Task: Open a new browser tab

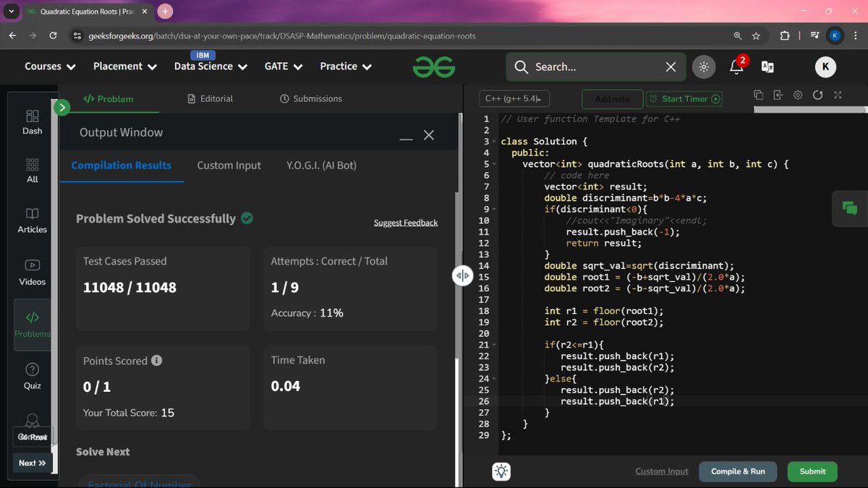Action: click(x=165, y=11)
